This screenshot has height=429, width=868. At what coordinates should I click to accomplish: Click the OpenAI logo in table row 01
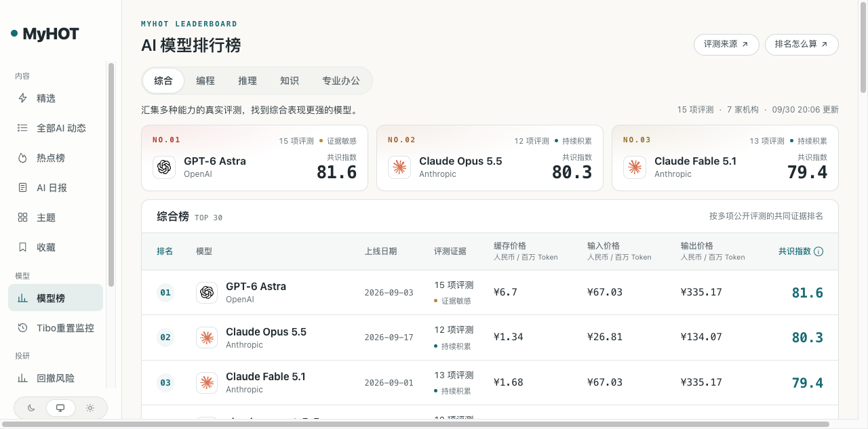click(x=207, y=293)
